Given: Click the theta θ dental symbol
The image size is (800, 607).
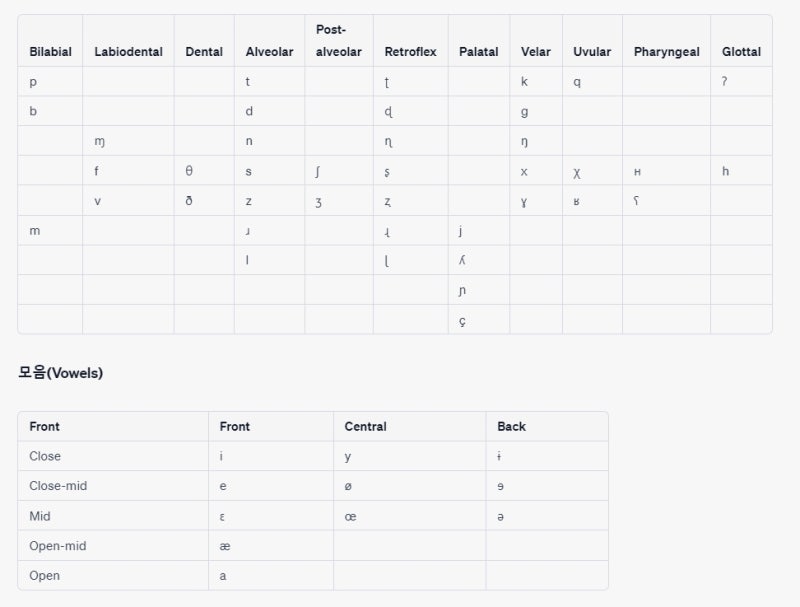Looking at the screenshot, I should pyautogui.click(x=189, y=171).
